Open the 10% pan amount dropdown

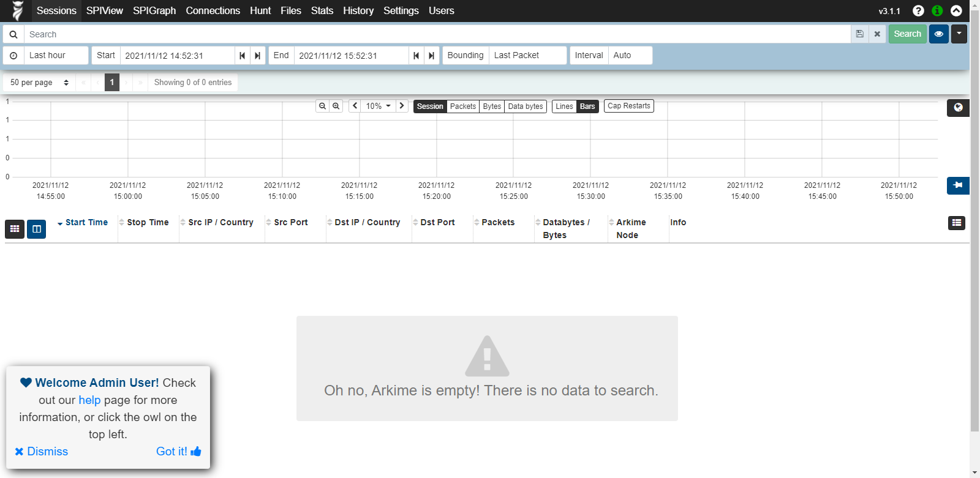379,106
